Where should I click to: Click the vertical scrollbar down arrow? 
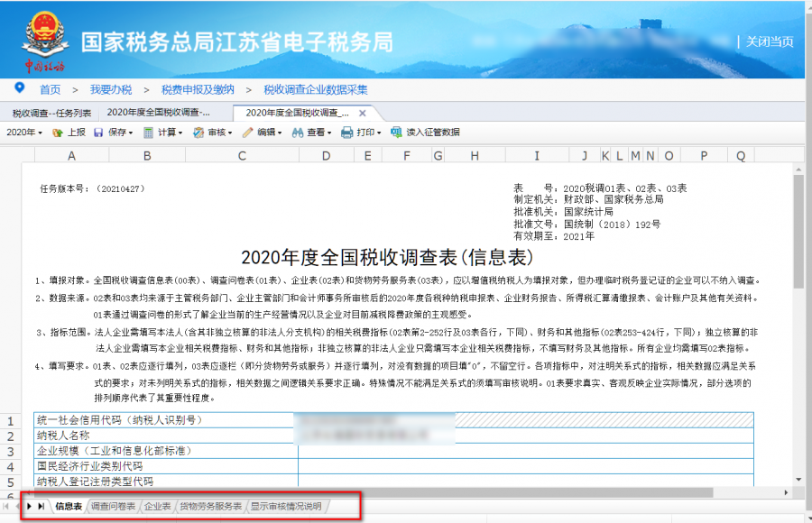798,480
